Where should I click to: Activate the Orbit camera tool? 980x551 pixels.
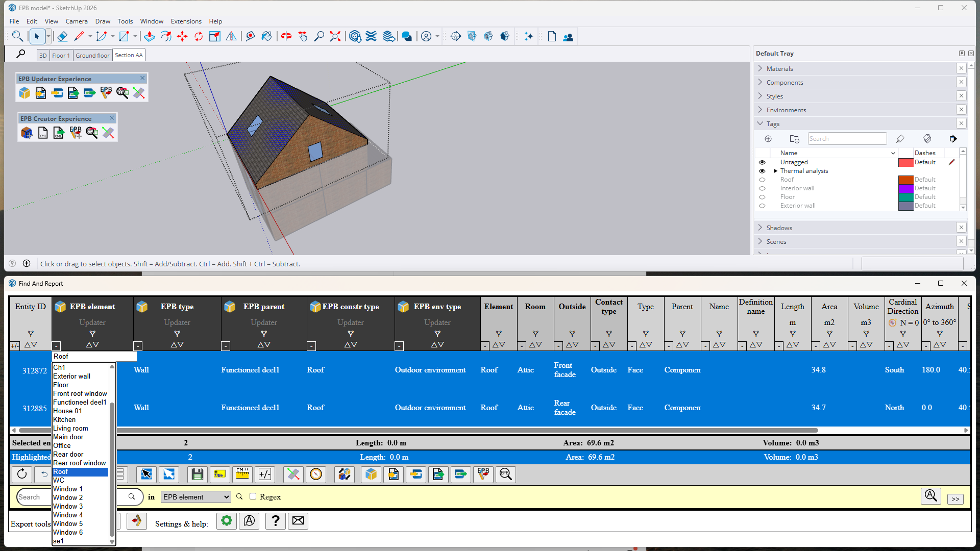[x=286, y=36]
